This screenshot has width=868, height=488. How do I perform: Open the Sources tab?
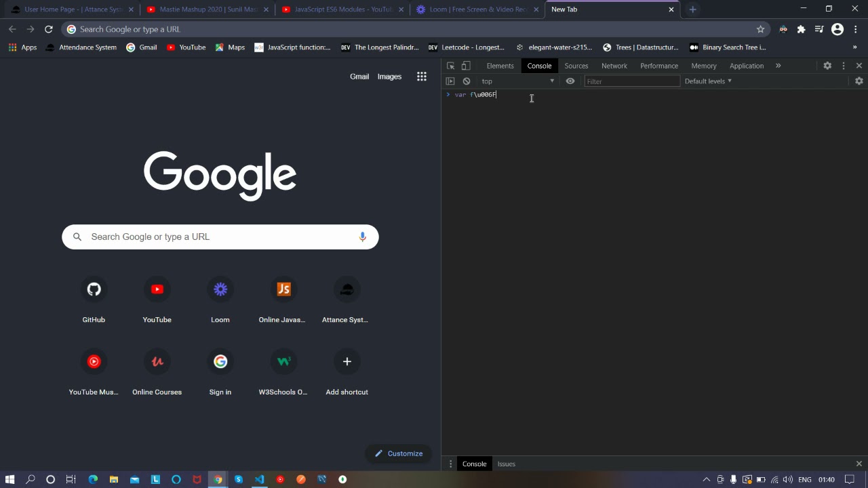(576, 66)
